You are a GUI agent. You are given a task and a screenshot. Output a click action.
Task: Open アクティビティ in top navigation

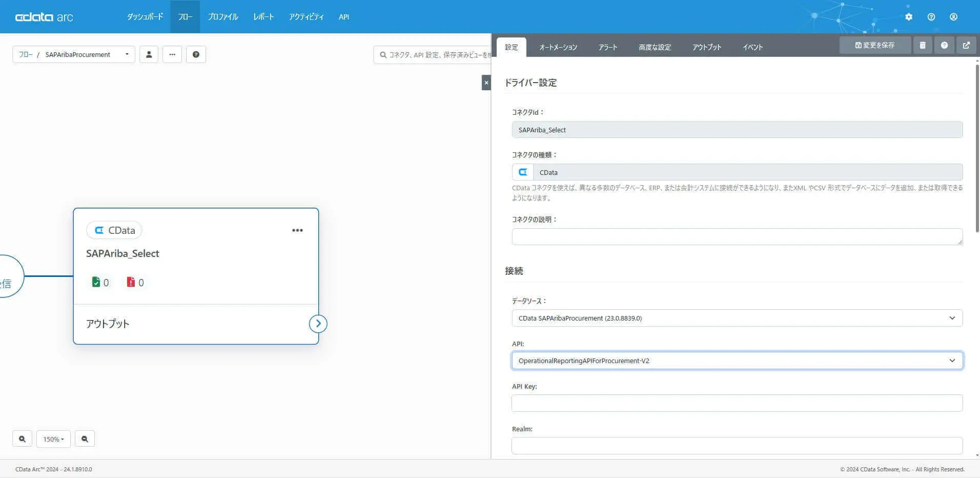point(306,17)
